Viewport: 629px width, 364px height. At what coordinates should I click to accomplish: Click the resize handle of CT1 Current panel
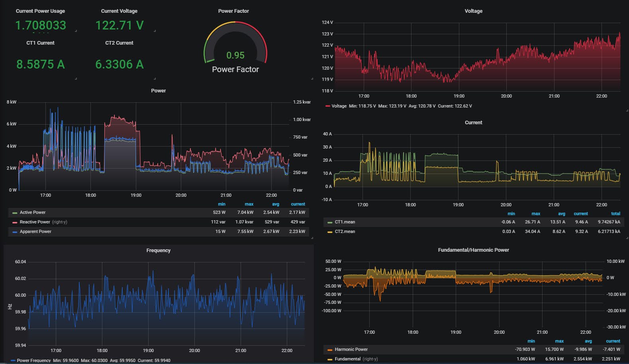[76, 78]
